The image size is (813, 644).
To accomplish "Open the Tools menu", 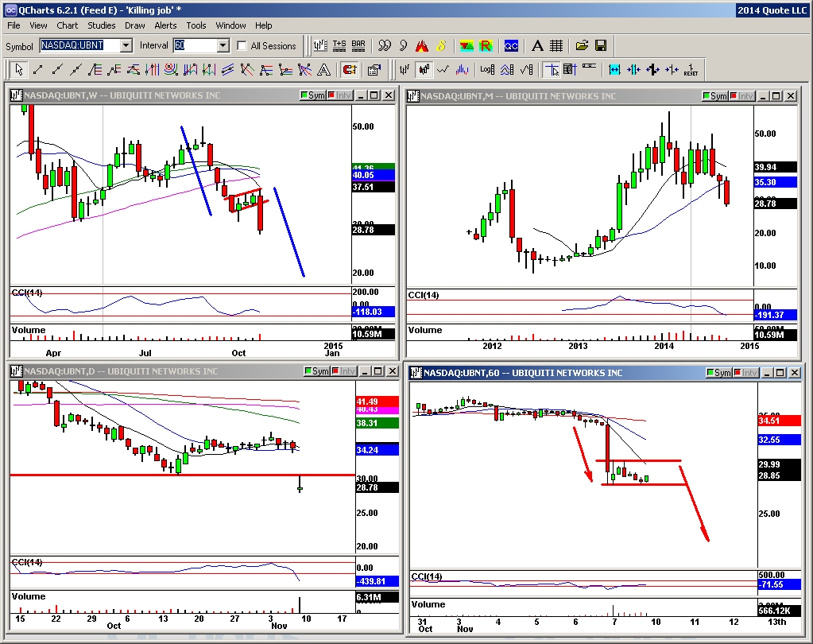I will click(x=196, y=25).
